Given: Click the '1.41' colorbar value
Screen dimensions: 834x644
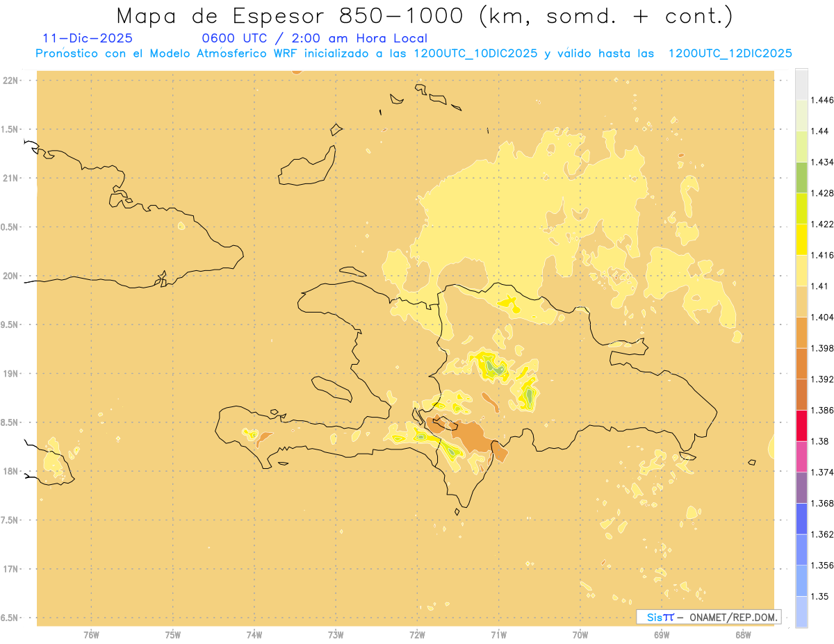Looking at the screenshot, I should (819, 286).
